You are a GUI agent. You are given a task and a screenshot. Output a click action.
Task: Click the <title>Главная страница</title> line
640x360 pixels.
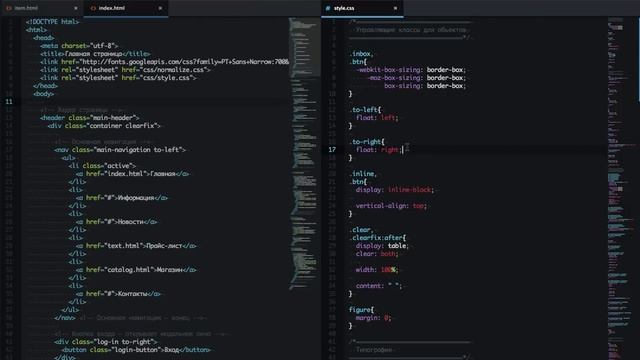pyautogui.click(x=95, y=54)
